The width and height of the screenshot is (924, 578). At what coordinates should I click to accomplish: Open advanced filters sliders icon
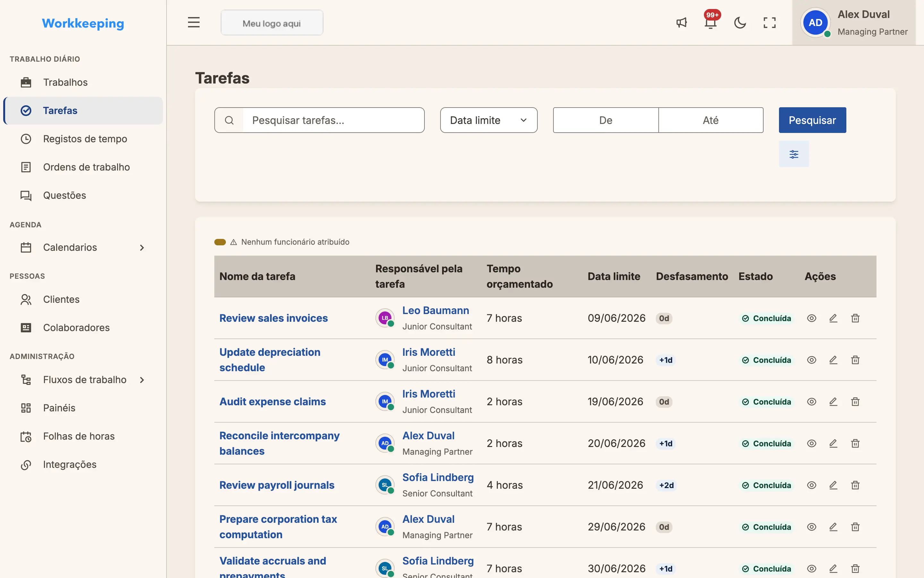point(794,154)
